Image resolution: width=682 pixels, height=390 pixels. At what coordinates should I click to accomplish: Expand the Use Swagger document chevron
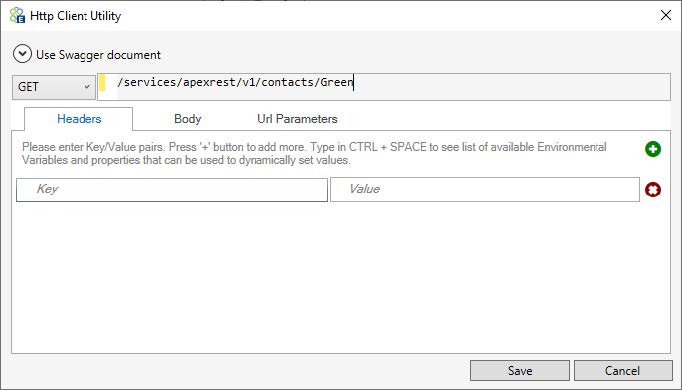tap(22, 54)
